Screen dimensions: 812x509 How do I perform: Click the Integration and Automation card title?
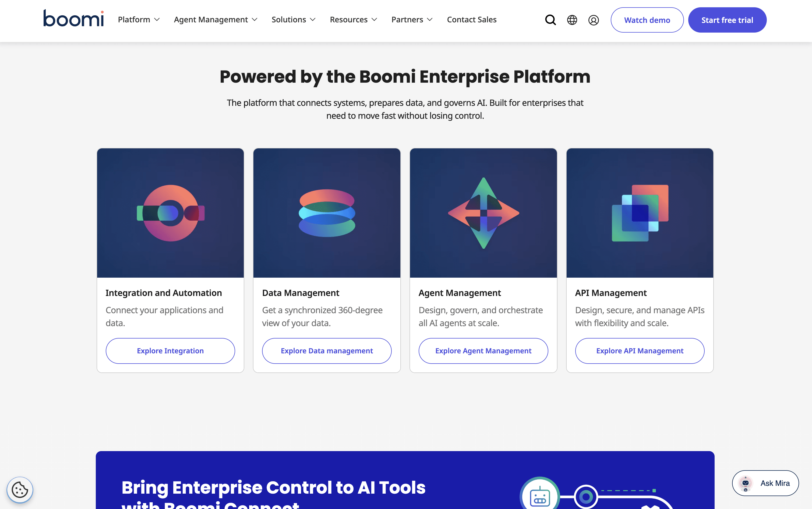pos(164,293)
